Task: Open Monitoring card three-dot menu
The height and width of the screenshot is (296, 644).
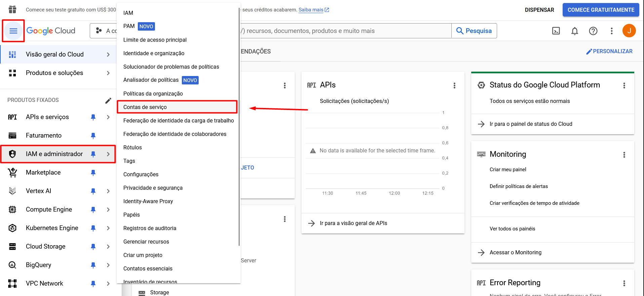Action: click(x=624, y=155)
